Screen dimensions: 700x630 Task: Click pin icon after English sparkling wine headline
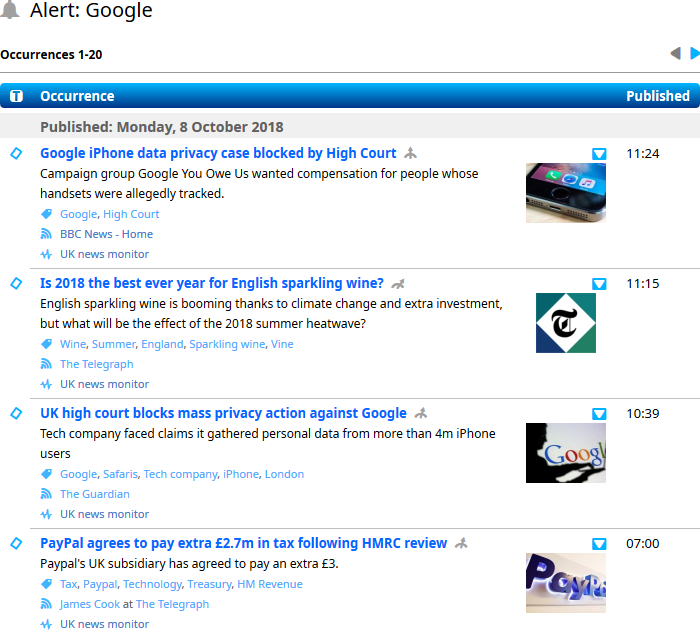pyautogui.click(x=398, y=284)
